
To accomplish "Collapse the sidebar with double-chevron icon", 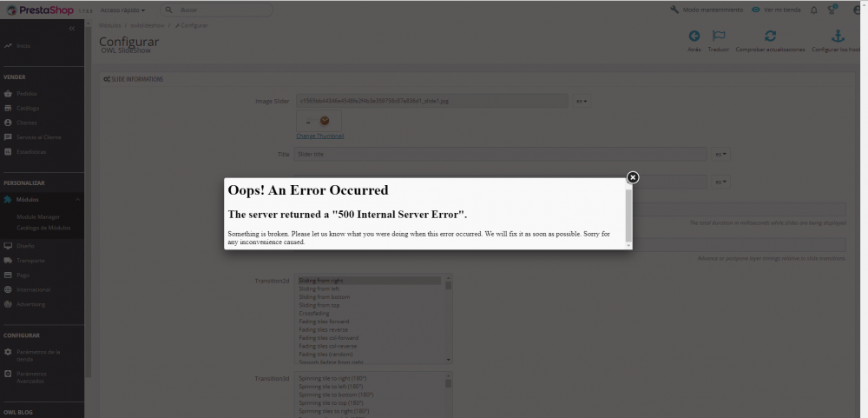I will pos(71,29).
